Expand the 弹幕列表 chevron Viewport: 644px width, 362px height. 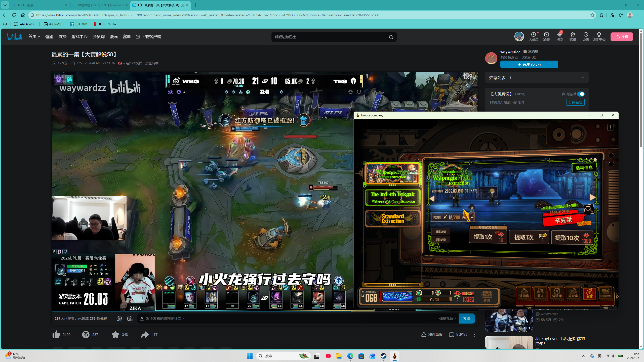click(582, 77)
